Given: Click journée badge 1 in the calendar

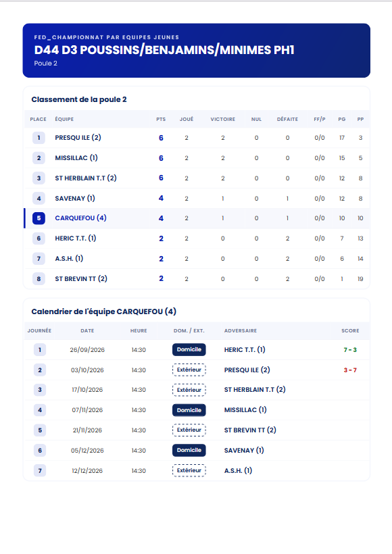Looking at the screenshot, I should tap(40, 350).
